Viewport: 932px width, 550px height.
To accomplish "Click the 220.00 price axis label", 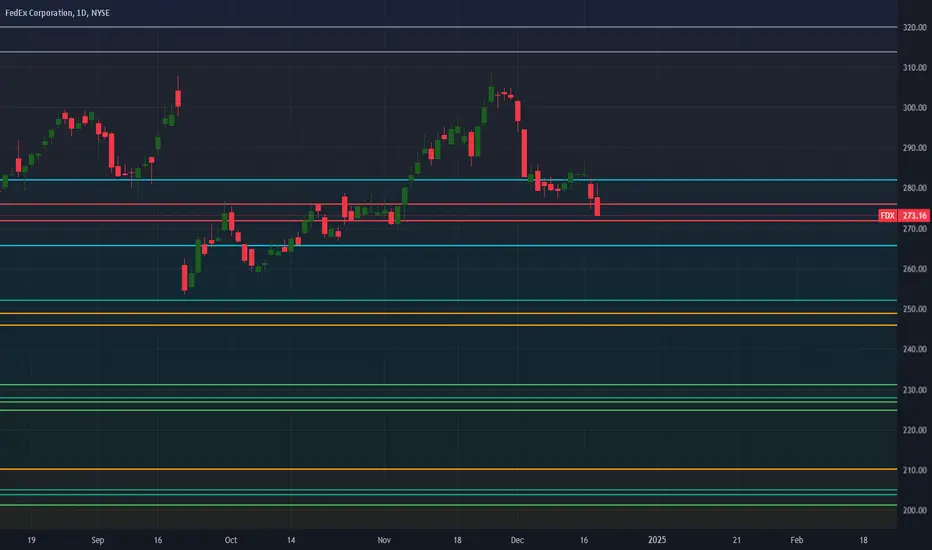I will [915, 430].
